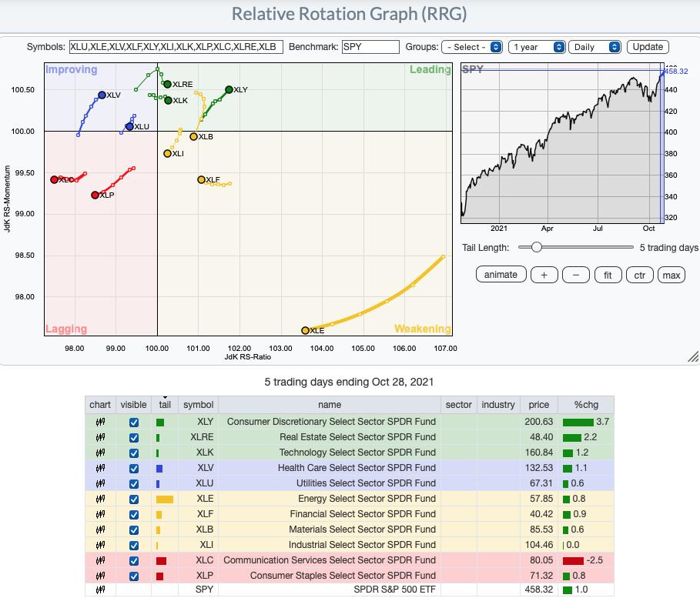The width and height of the screenshot is (700, 598).
Task: Open the Groups Select dropdown
Action: (472, 47)
